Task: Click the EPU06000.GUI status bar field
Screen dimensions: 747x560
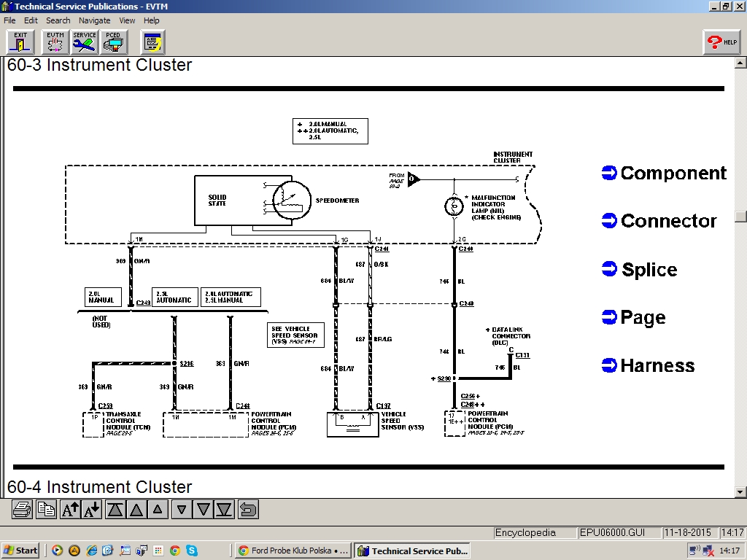Action: click(x=619, y=532)
